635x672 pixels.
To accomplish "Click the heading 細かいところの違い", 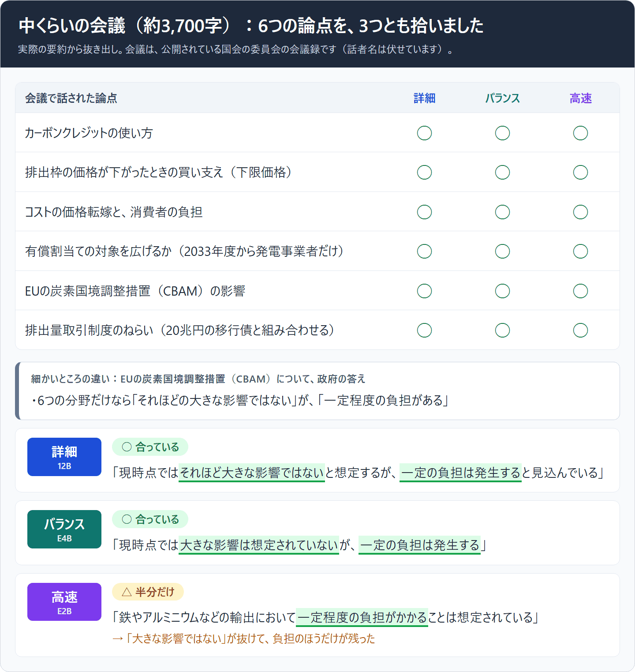I will click(70, 379).
